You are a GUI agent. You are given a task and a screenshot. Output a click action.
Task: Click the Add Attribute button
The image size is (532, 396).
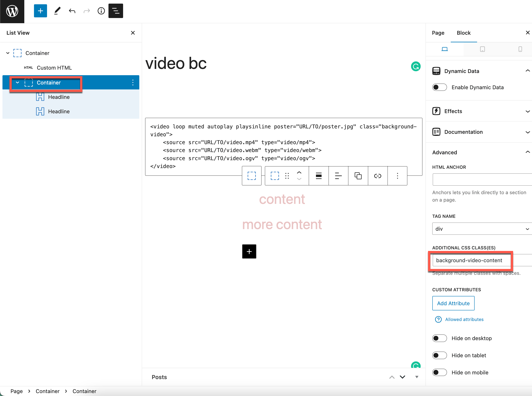453,303
